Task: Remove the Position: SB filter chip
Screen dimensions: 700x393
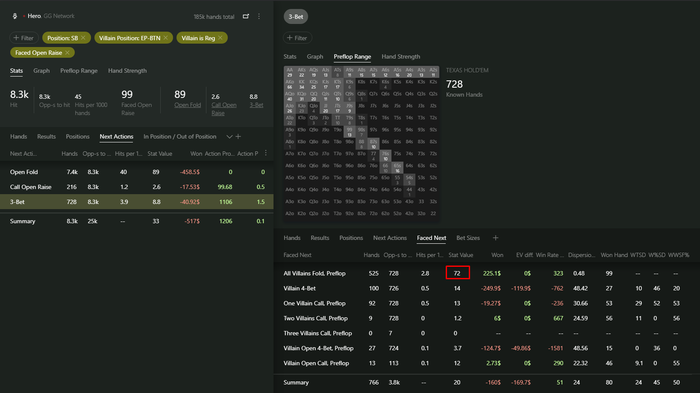Action: [x=83, y=38]
